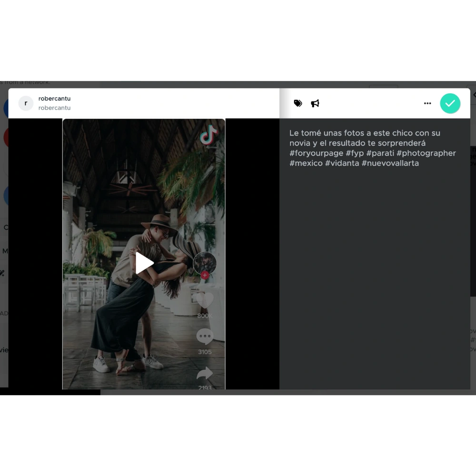Click the green checkmark approve button
Viewport: 476px width, 476px height.
450,103
